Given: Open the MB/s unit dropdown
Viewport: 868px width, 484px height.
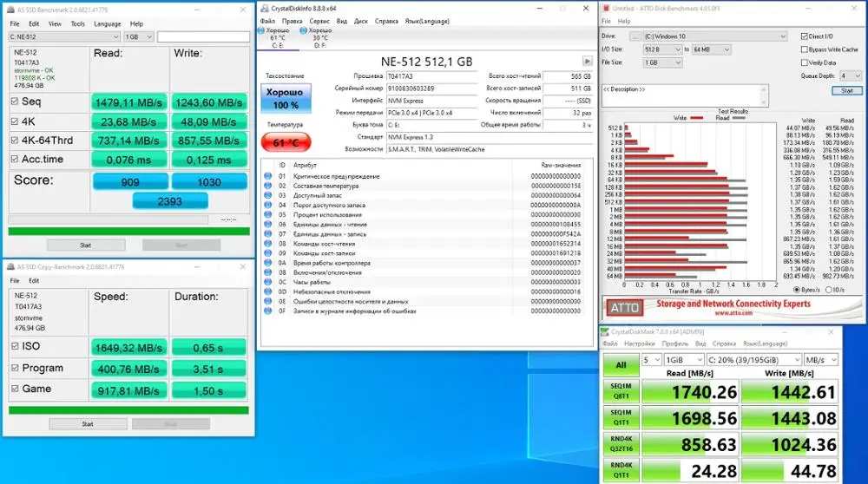Looking at the screenshot, I should click(821, 360).
